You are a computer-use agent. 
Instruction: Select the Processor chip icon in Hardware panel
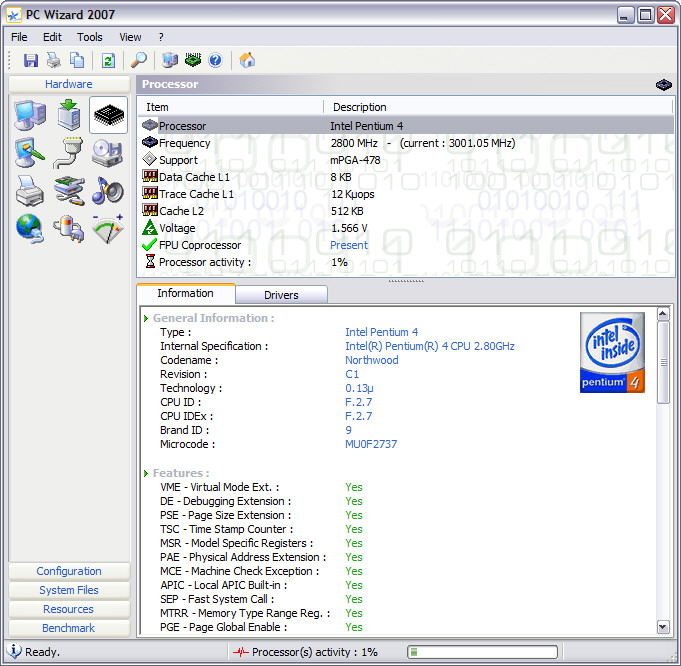108,116
